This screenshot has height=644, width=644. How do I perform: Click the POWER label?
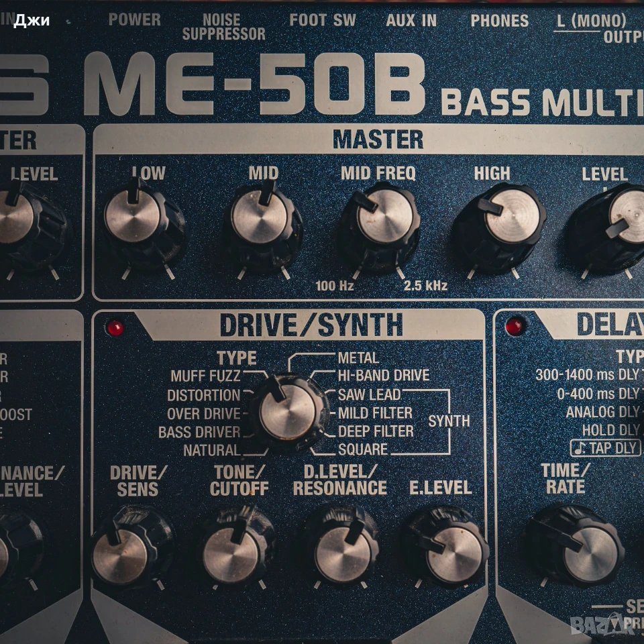[134, 19]
